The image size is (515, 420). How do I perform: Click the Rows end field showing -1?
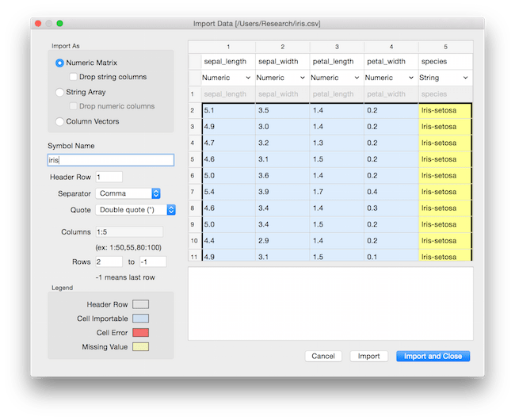pyautogui.click(x=153, y=262)
